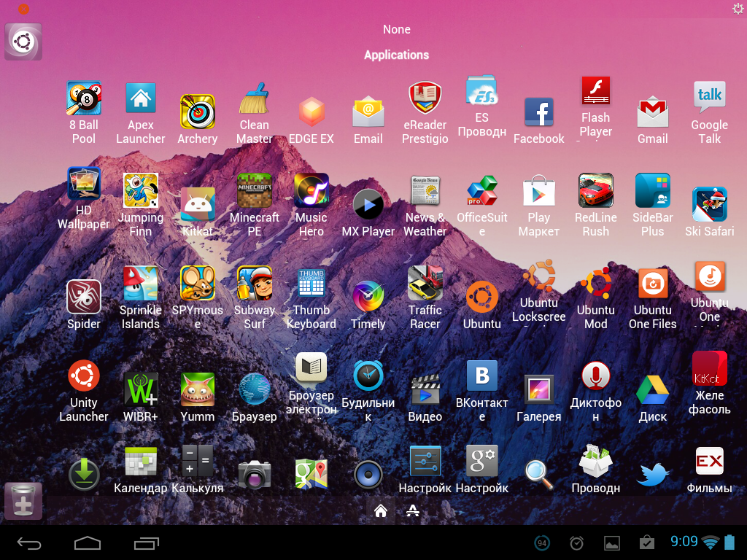Open SPYmouse game
This screenshot has width=747, height=560.
[x=197, y=284]
